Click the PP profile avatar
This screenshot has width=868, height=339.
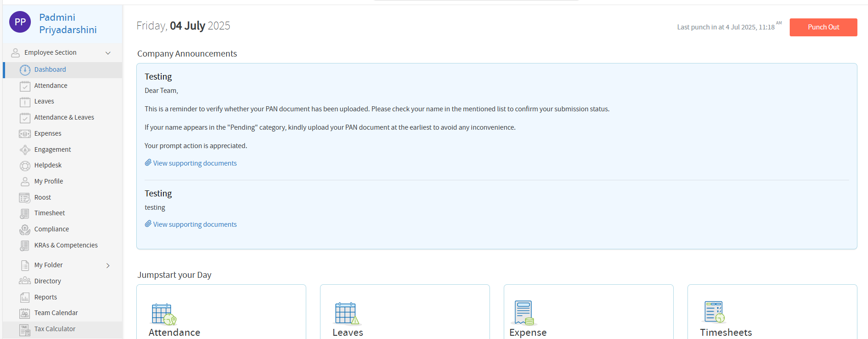(20, 22)
